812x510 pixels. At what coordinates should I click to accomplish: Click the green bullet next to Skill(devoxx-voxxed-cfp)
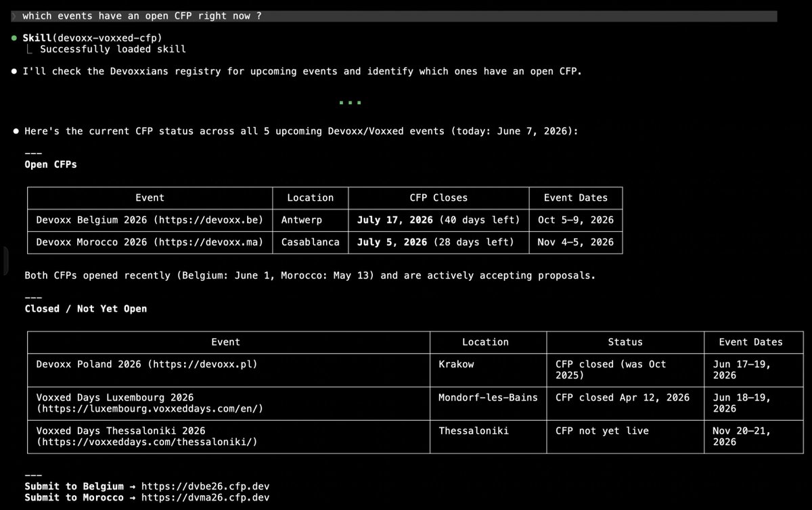pos(14,38)
